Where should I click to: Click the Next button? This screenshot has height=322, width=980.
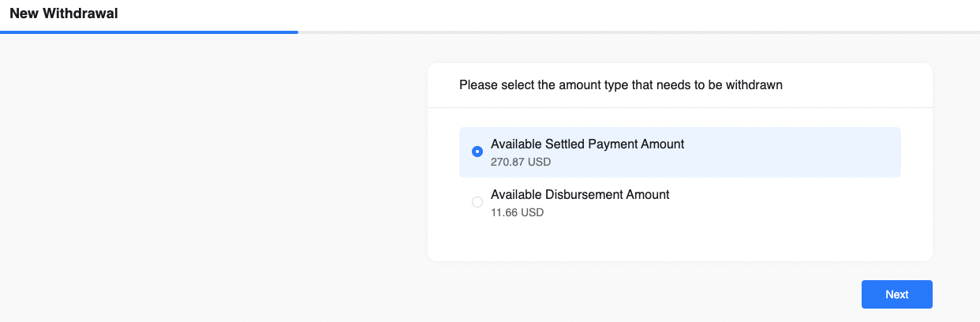pos(896,294)
